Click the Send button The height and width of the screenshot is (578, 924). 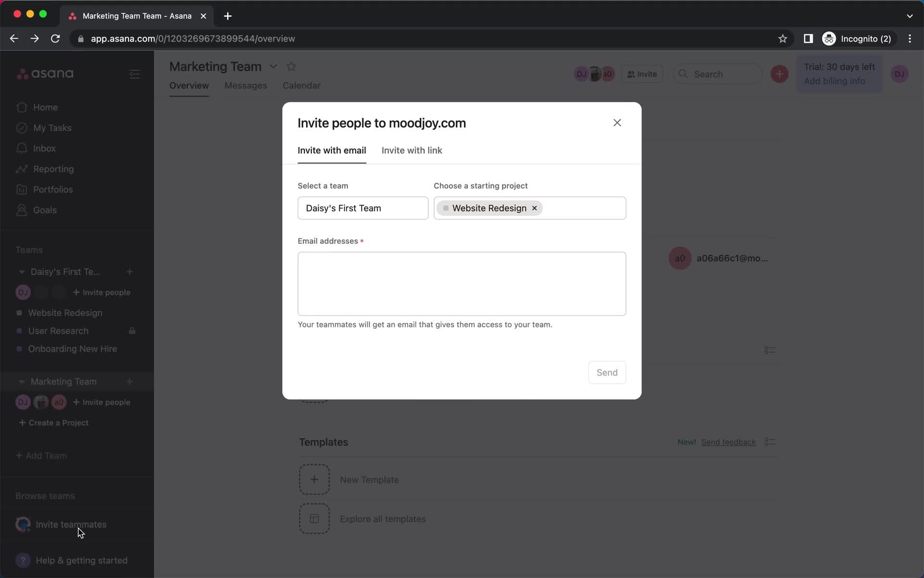607,372
